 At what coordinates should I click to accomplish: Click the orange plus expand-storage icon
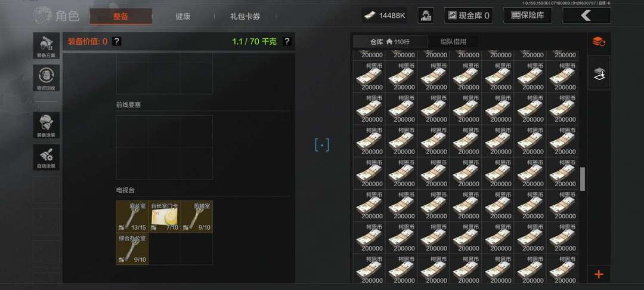(599, 274)
